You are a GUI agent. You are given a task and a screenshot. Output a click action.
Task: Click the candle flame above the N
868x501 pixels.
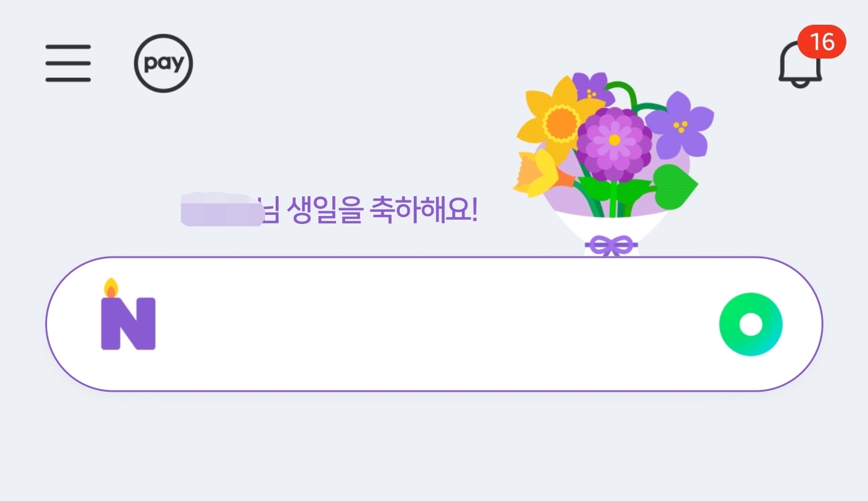point(110,288)
